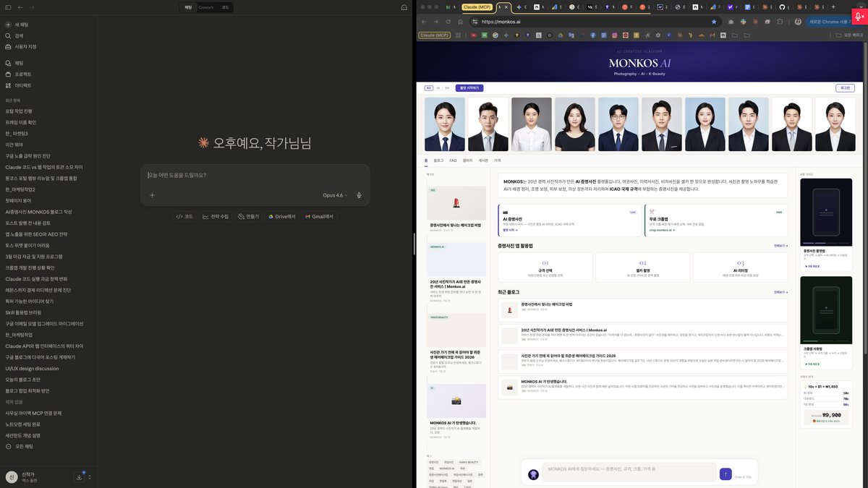868x488 pixels.
Task: Click the 로그인 button on Monkos
Action: tap(844, 88)
